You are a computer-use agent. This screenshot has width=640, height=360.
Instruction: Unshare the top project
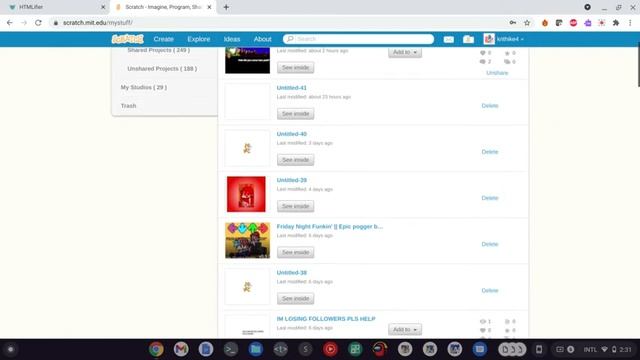click(497, 73)
